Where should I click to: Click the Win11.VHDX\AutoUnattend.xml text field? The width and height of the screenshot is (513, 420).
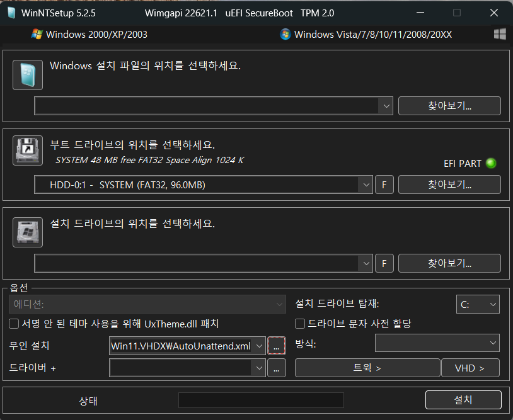pos(181,346)
